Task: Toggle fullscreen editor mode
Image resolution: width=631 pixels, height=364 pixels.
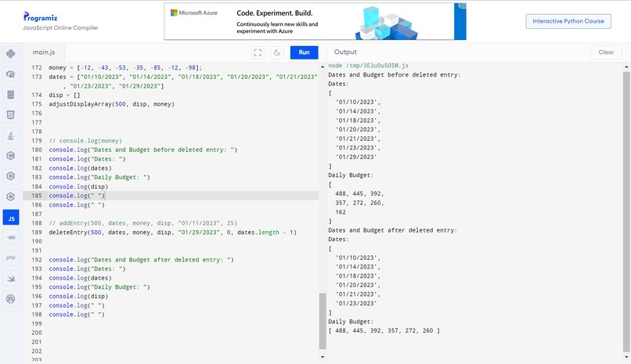Action: tap(258, 52)
